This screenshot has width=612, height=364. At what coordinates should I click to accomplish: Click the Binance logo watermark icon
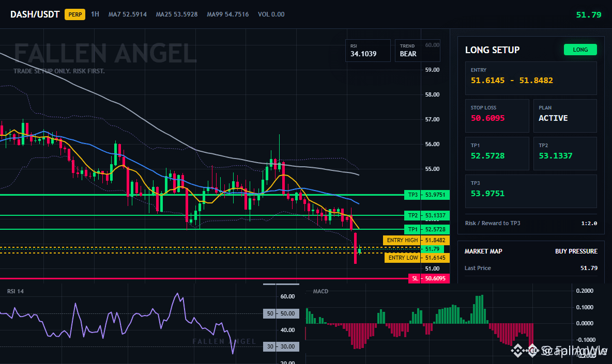517,351
